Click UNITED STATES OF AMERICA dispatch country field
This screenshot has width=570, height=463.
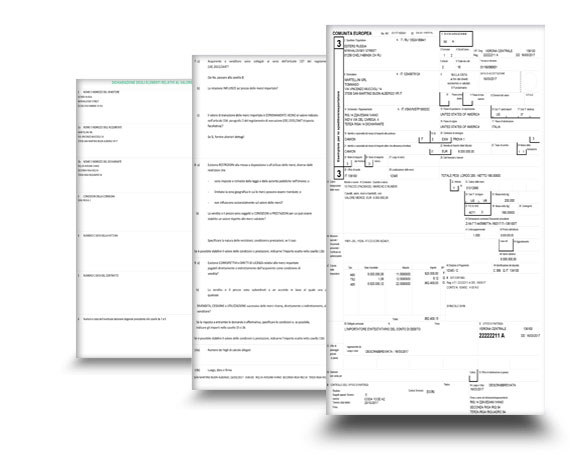pyautogui.click(x=460, y=114)
